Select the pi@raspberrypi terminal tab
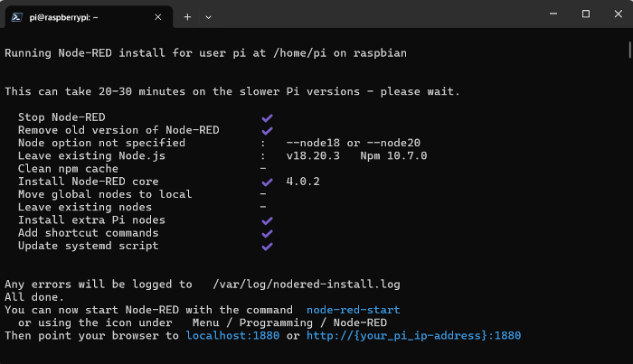Viewport: 633px width, 364px height. 89,17
